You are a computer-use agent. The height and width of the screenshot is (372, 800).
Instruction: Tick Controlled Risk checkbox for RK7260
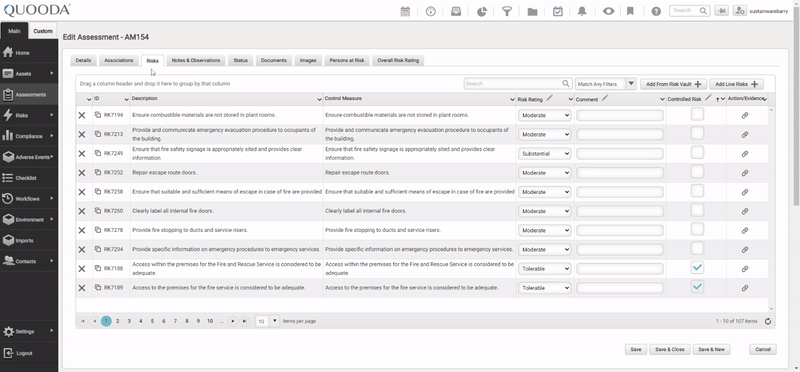(697, 210)
